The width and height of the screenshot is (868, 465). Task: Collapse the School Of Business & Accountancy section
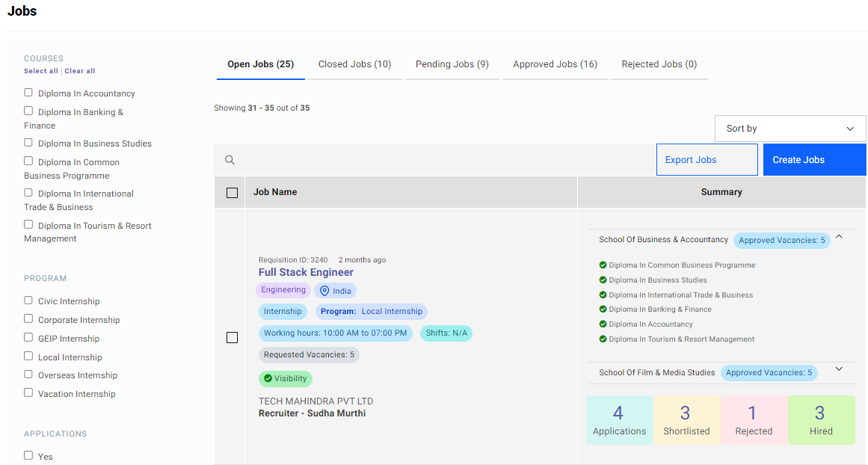point(839,235)
